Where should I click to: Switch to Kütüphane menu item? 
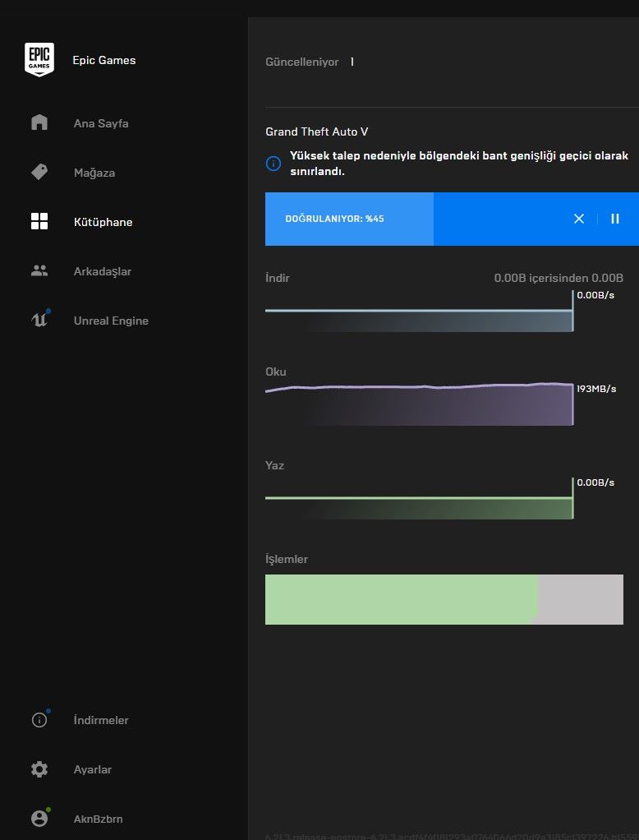(103, 222)
